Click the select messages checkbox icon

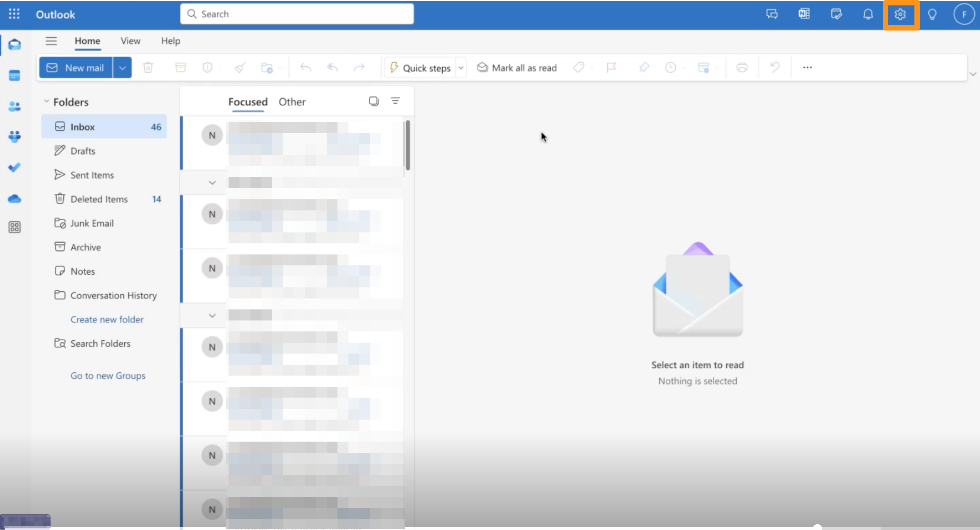[373, 101]
